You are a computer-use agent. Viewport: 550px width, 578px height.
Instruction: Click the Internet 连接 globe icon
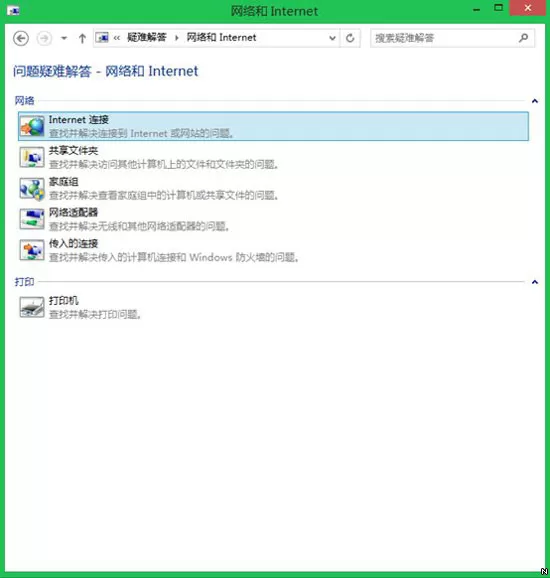click(x=32, y=126)
